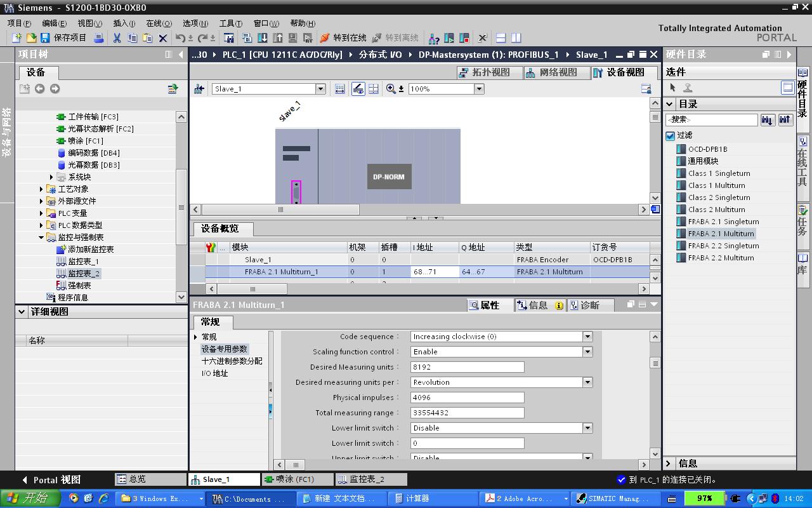This screenshot has height=508, width=812.
Task: Open the 100% zoom level dropdown
Action: pyautogui.click(x=479, y=89)
